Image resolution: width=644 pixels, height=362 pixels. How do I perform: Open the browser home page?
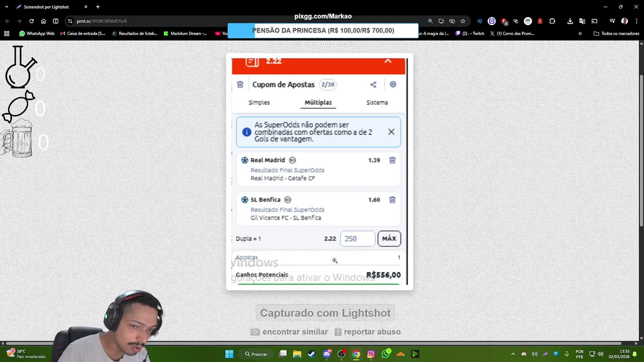pyautogui.click(x=43, y=21)
